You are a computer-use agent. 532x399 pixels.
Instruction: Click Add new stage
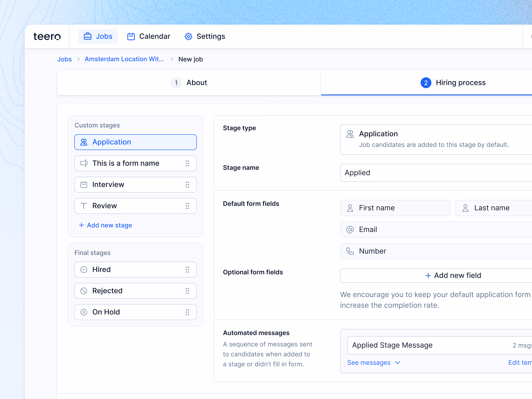105,225
